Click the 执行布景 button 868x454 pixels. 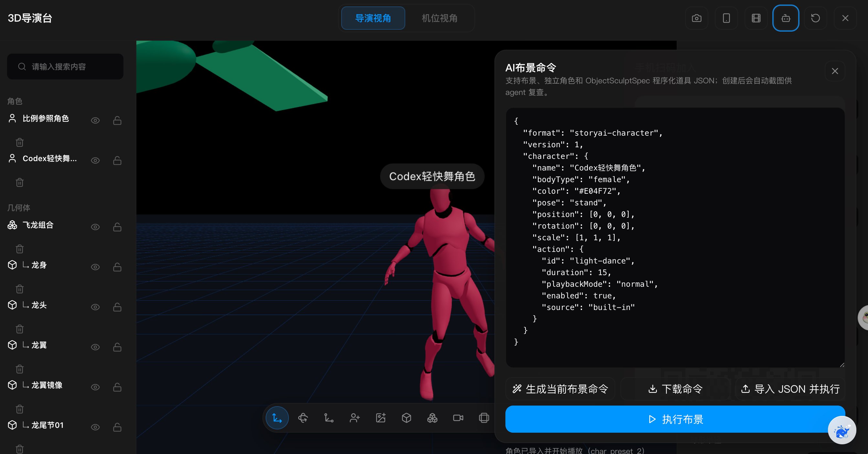[675, 419]
